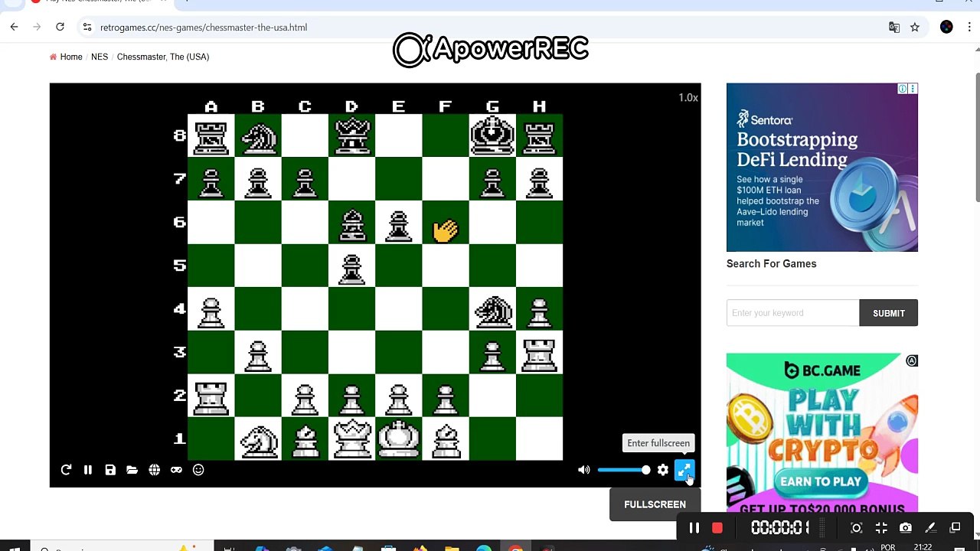
Task: Click the recorder overlapping-windows icon
Action: pos(955,528)
